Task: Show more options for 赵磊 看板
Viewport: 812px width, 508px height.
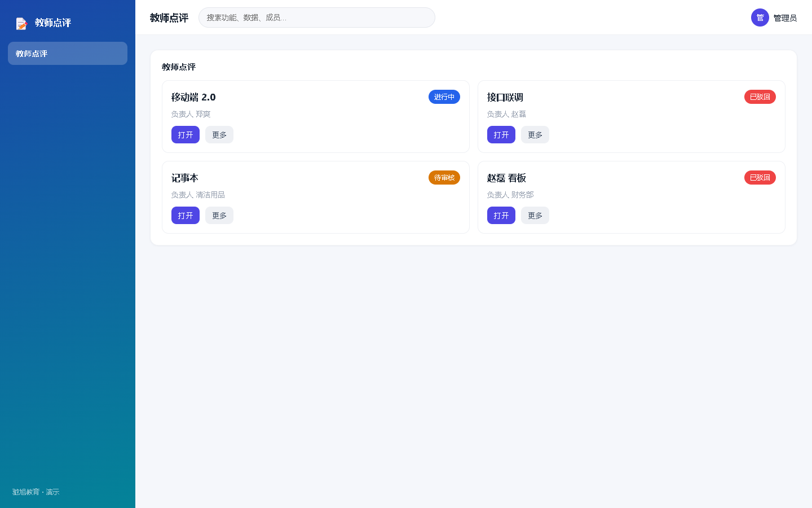Action: pyautogui.click(x=535, y=216)
